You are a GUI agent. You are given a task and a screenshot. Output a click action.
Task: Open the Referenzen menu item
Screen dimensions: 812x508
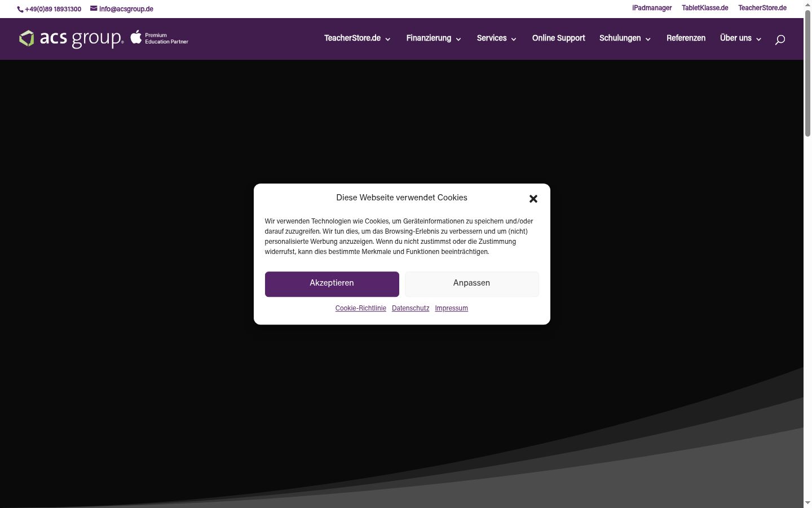[686, 38]
